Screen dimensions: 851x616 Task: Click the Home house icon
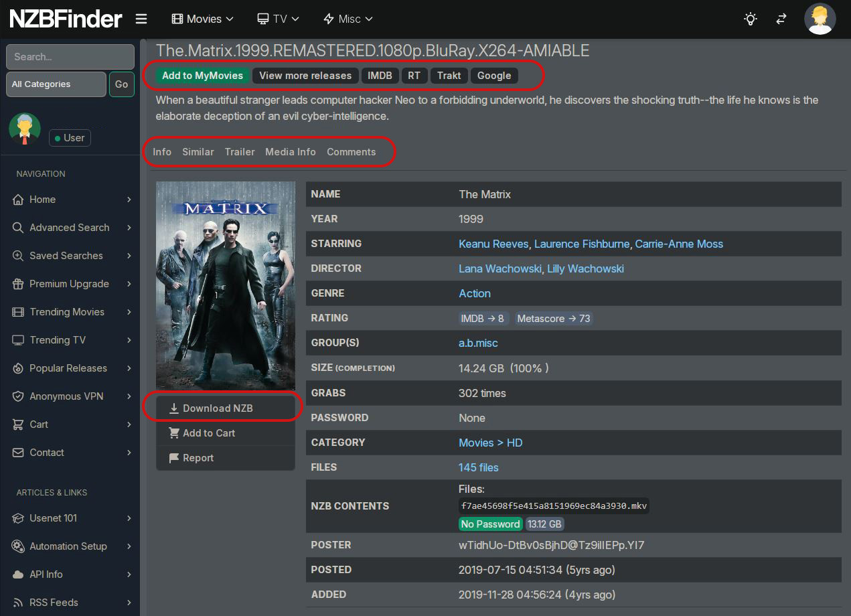pos(18,200)
